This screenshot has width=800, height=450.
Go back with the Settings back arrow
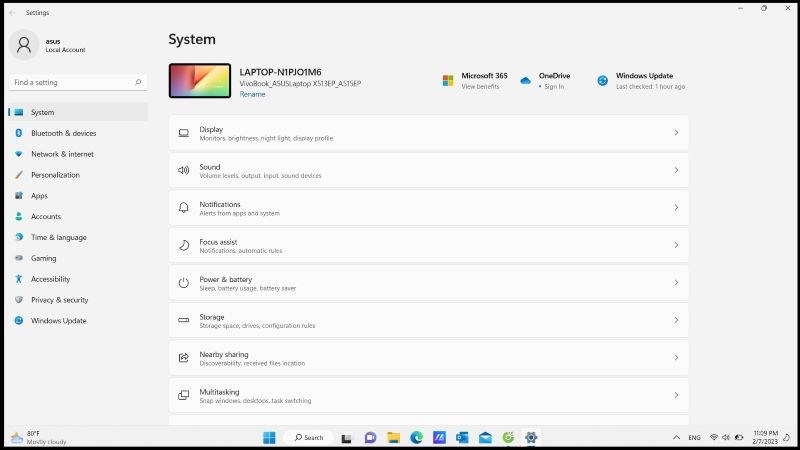pyautogui.click(x=13, y=13)
